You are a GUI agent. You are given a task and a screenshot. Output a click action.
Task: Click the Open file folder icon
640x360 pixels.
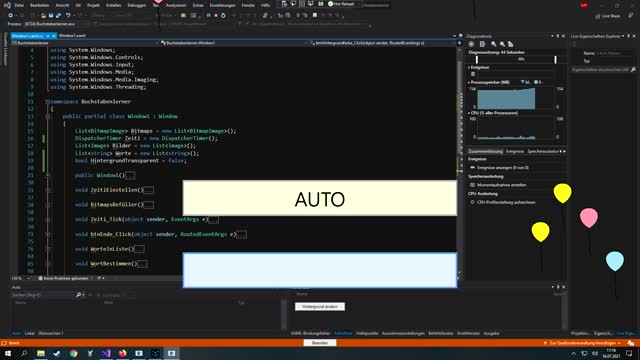click(43, 16)
